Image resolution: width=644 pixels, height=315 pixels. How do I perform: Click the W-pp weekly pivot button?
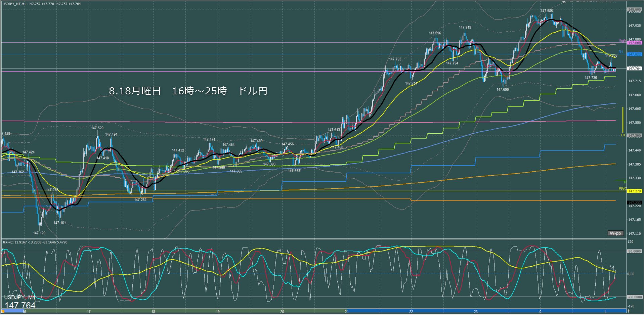(x=615, y=233)
